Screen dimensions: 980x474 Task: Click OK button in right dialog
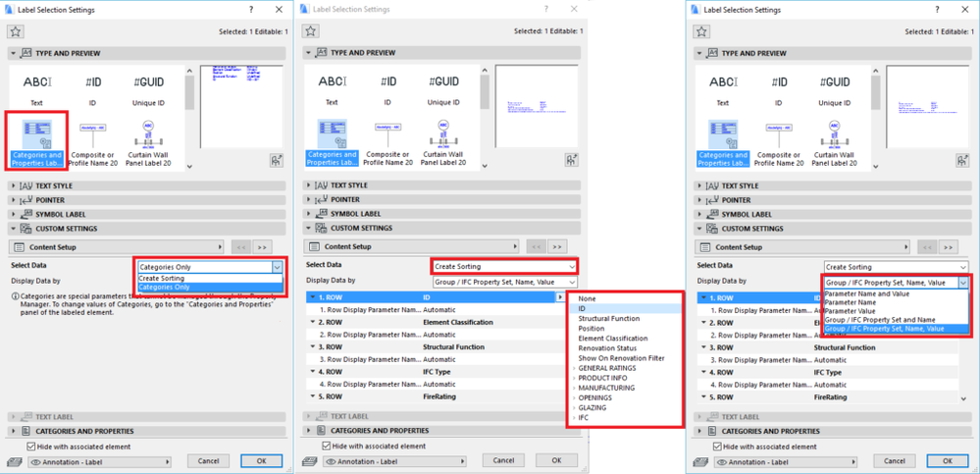pyautogui.click(x=948, y=461)
